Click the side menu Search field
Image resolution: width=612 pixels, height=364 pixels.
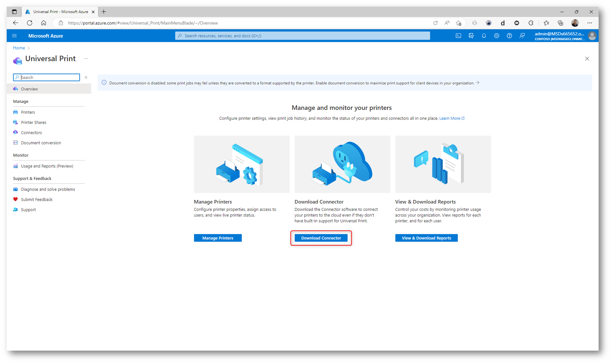click(x=46, y=77)
